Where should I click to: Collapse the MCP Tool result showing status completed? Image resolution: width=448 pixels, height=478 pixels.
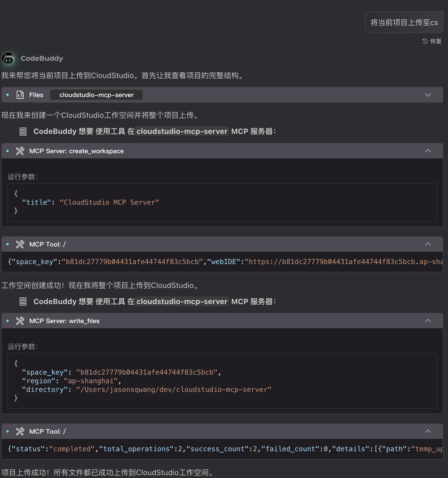pos(428,431)
